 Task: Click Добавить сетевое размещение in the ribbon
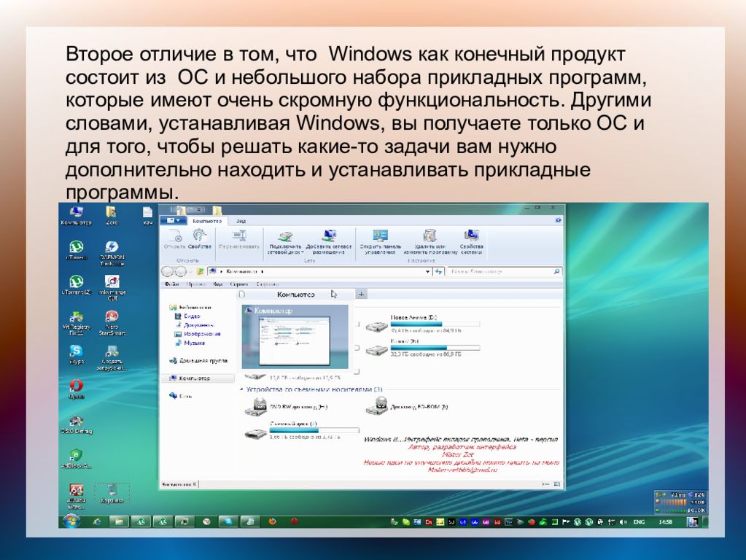[329, 241]
